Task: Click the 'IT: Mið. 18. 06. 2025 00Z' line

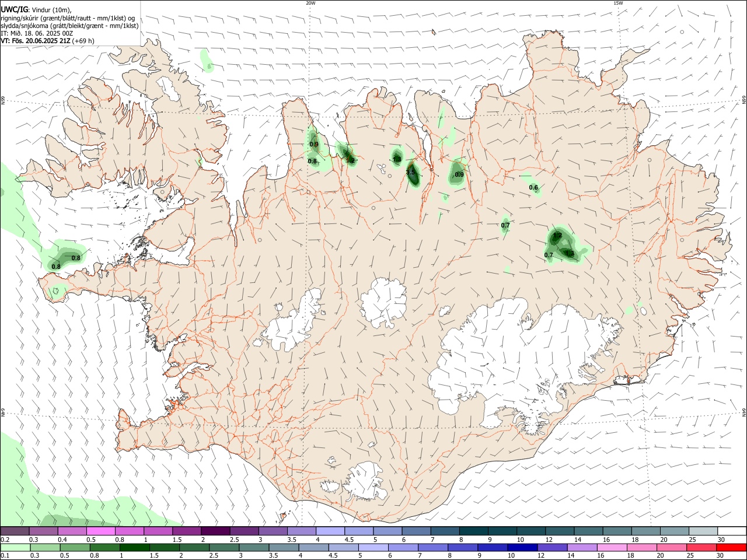Action: point(37,33)
